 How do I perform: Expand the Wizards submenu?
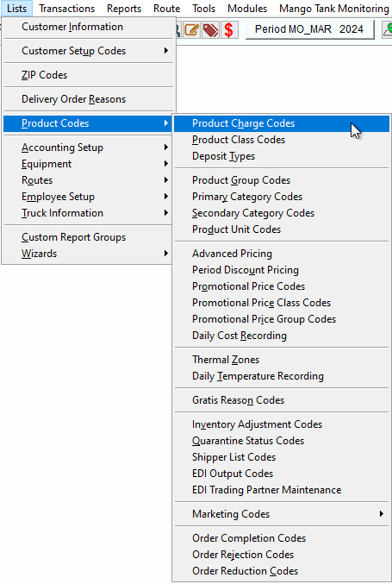click(89, 254)
